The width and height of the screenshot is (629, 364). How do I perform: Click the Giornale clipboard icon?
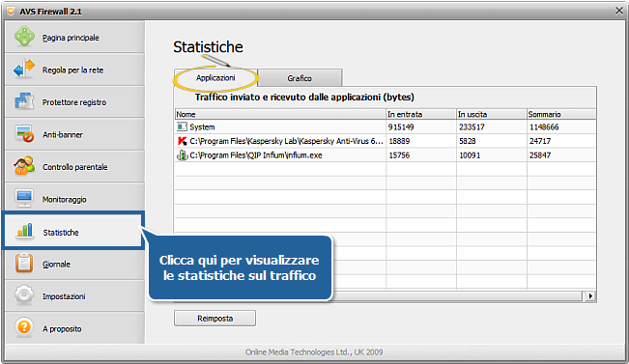[x=24, y=264]
